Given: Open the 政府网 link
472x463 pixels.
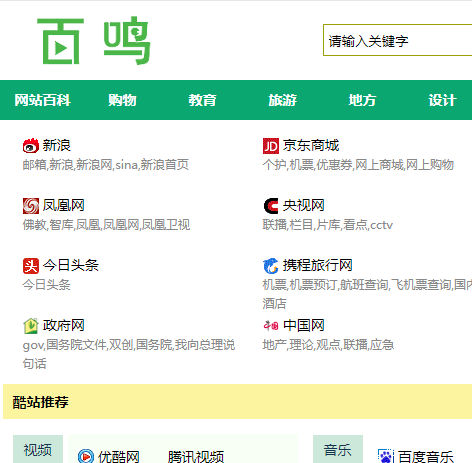Looking at the screenshot, I should [63, 326].
